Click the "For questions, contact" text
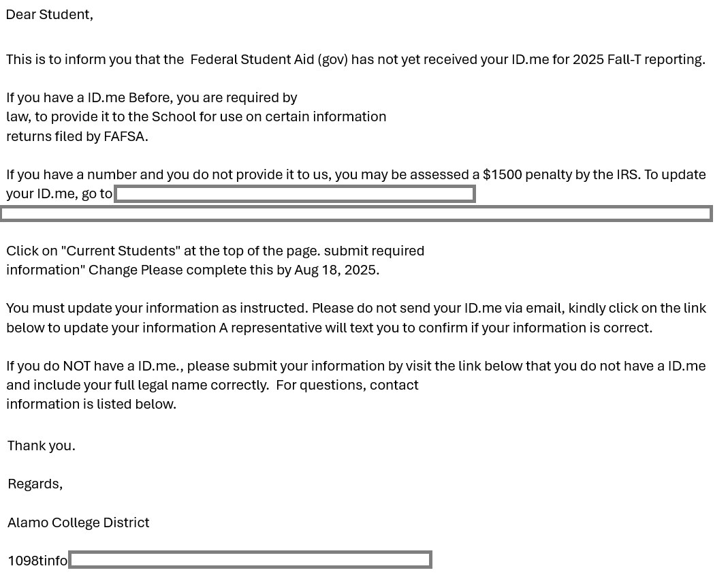Viewport: 728px width, 579px height. 347,385
